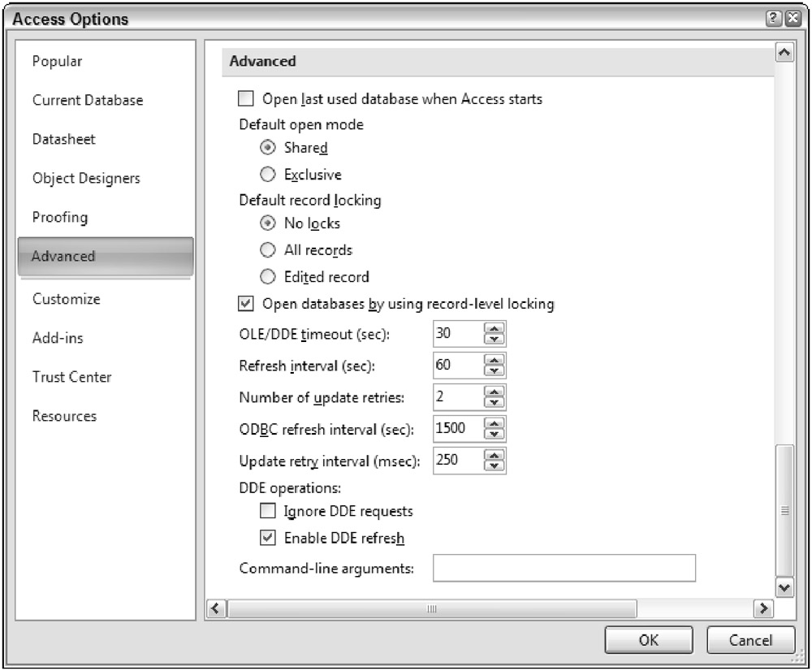
Task: Click the horizontal scrollbar right arrow
Action: pos(762,608)
